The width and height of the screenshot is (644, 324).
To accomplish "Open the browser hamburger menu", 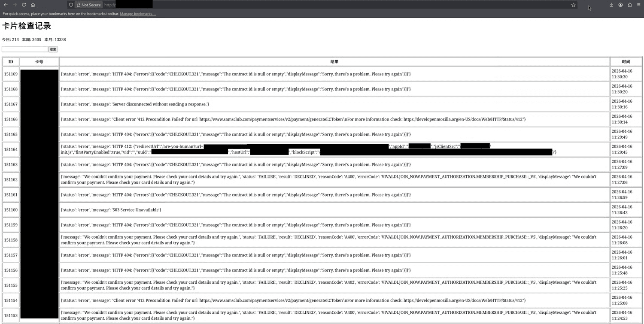I will 638,5.
